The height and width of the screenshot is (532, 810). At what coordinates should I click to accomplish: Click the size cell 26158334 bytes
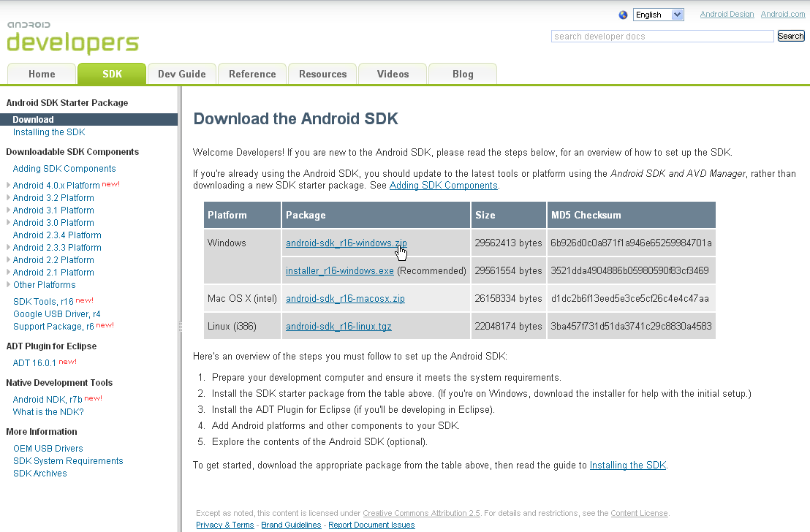tap(508, 299)
